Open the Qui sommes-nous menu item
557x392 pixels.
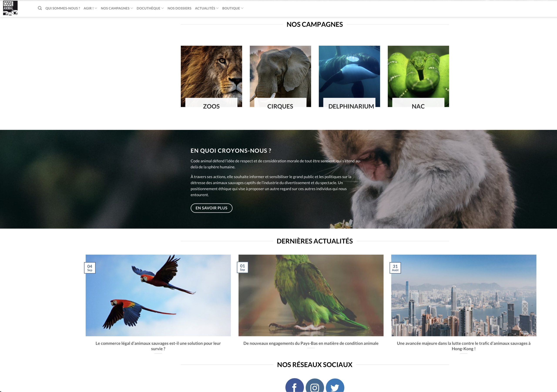point(63,8)
